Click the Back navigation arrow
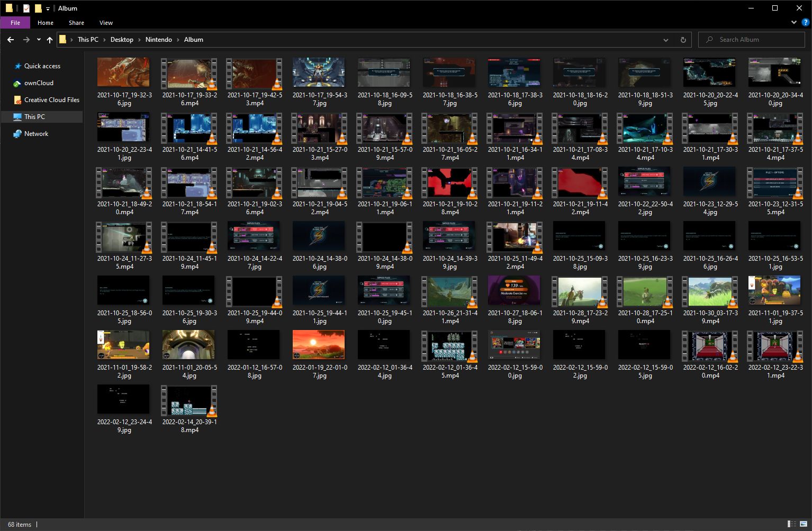The height and width of the screenshot is (531, 812). [x=11, y=40]
